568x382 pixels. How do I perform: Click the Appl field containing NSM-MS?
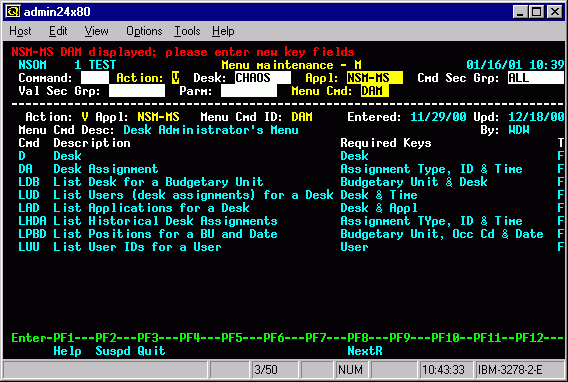[x=375, y=78]
